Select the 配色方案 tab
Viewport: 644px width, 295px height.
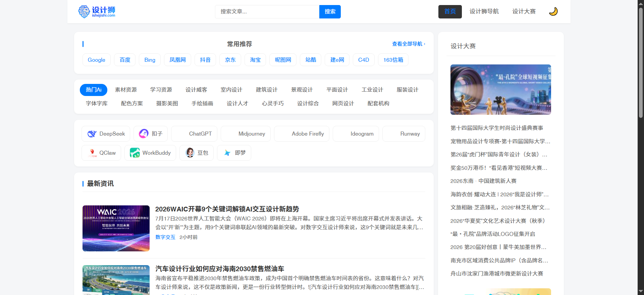[x=132, y=103]
